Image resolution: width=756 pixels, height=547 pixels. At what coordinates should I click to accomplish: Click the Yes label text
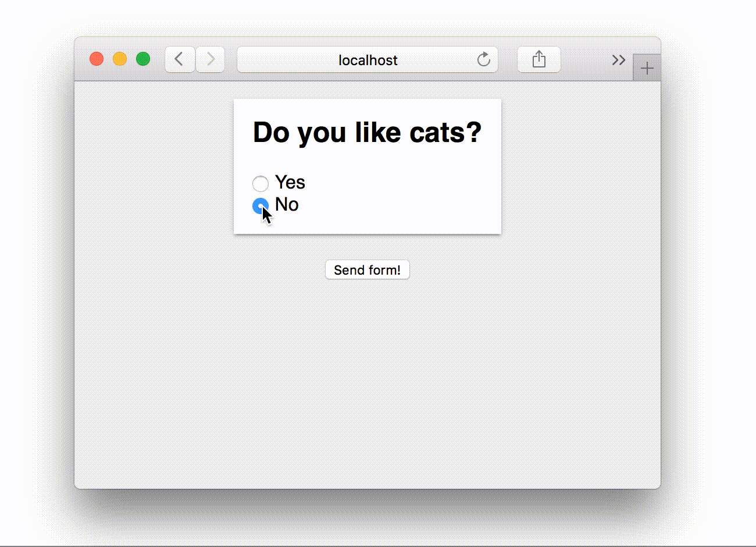coord(290,183)
